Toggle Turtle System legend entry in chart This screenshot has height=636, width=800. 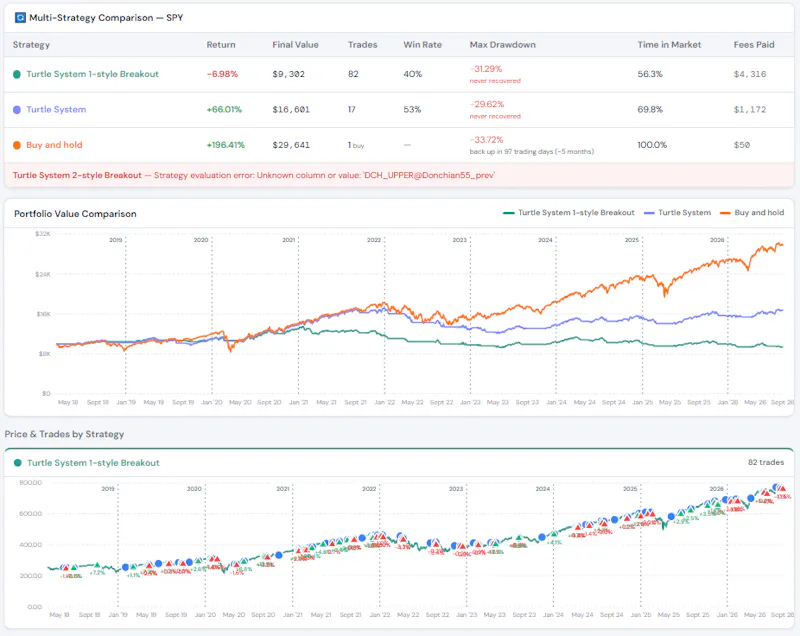pos(678,213)
